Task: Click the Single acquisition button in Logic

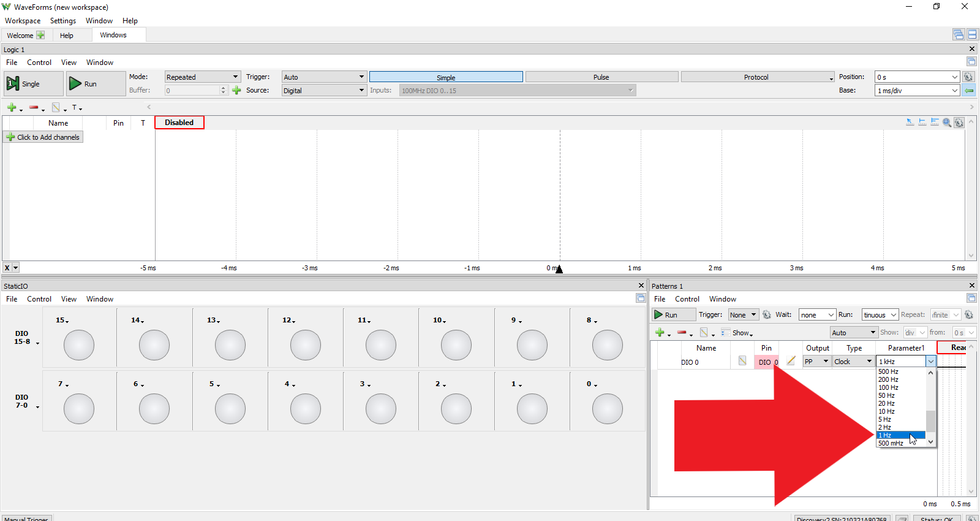Action: click(x=33, y=84)
